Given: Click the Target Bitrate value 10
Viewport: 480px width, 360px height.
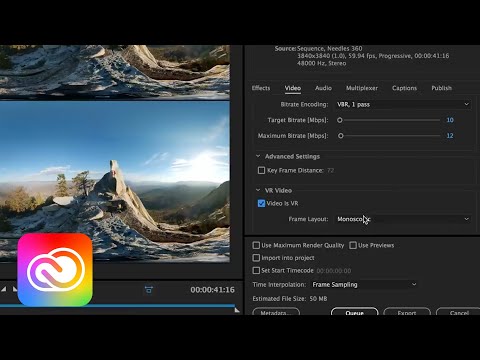Looking at the screenshot, I should (x=450, y=120).
